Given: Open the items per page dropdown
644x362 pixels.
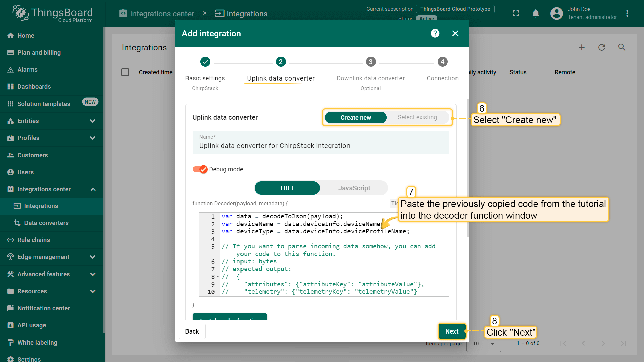Looking at the screenshot, I should (x=483, y=344).
